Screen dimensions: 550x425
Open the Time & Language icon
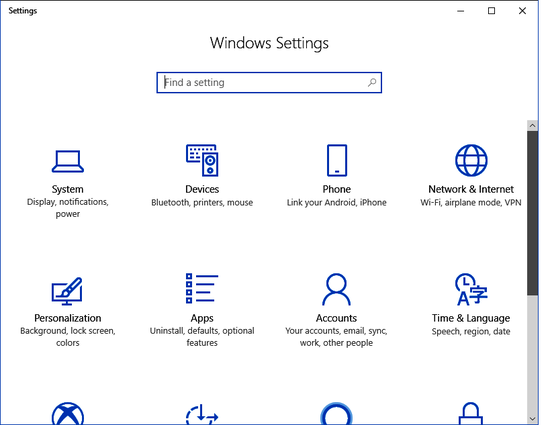(x=471, y=289)
